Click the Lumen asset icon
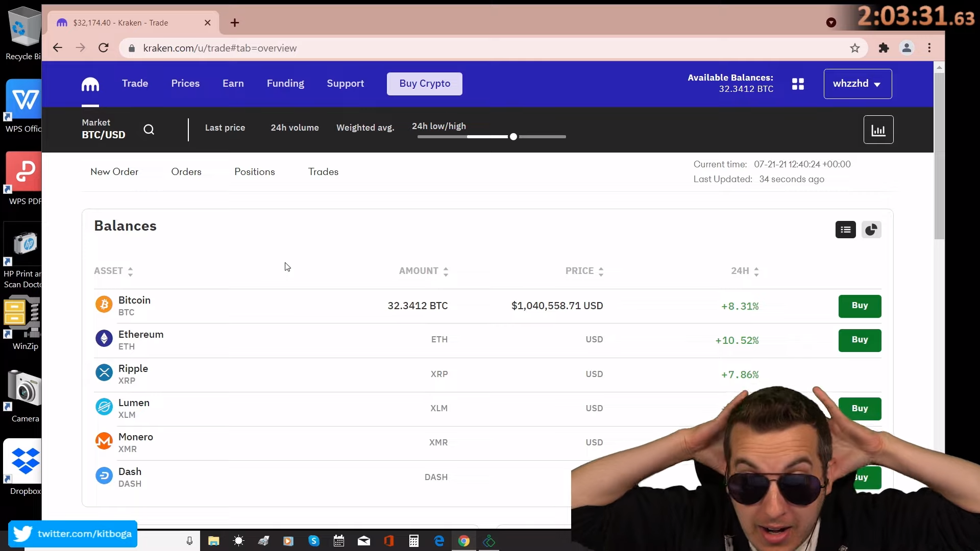Image resolution: width=980 pixels, height=551 pixels. pyautogui.click(x=104, y=407)
